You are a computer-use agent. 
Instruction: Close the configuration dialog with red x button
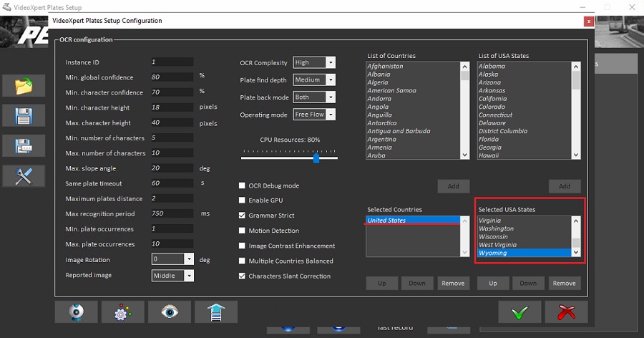589,21
